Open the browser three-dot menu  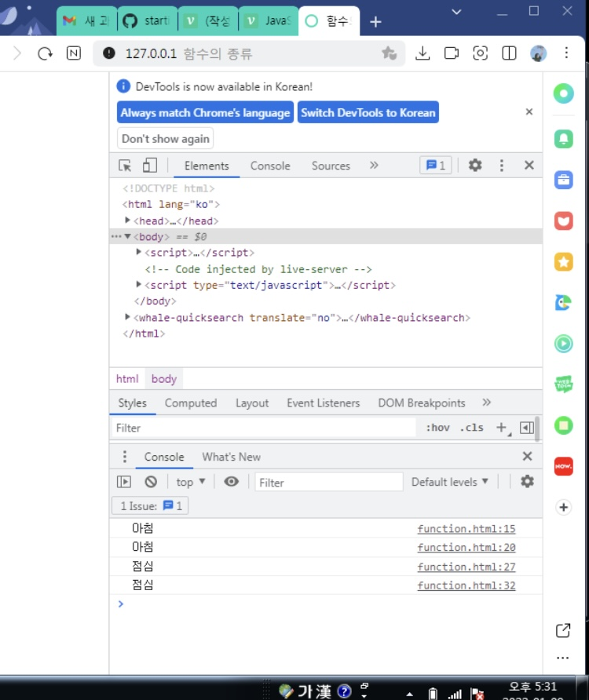566,53
